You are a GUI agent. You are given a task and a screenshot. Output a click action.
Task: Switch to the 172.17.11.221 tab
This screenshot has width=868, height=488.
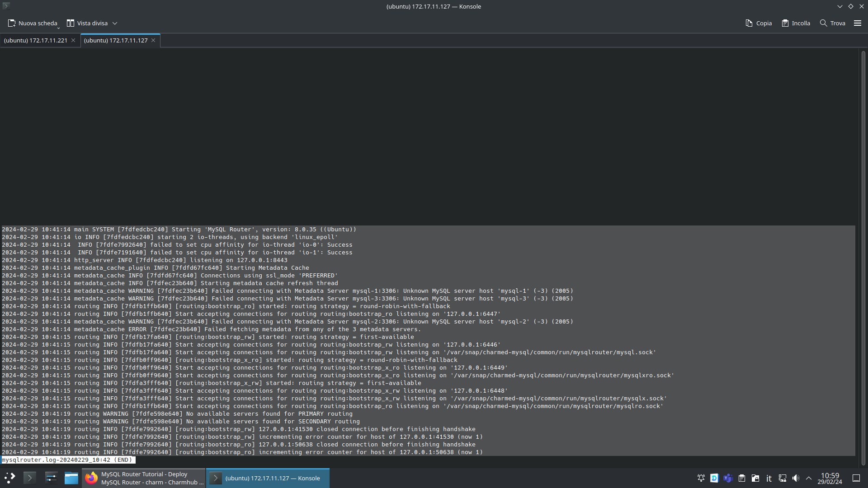pos(35,40)
